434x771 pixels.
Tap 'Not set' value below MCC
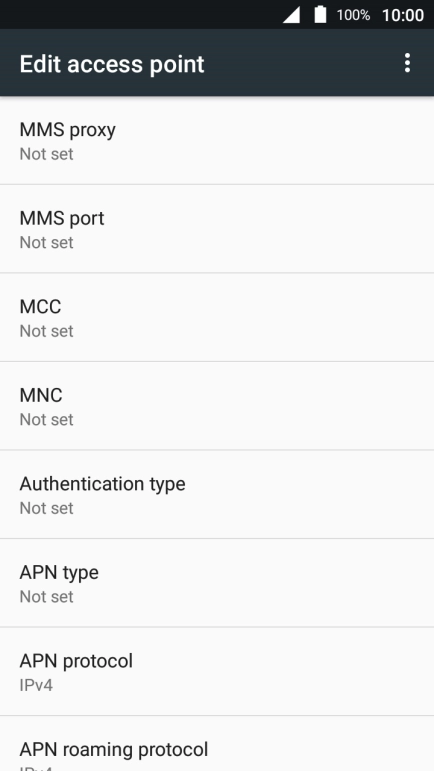coord(46,331)
